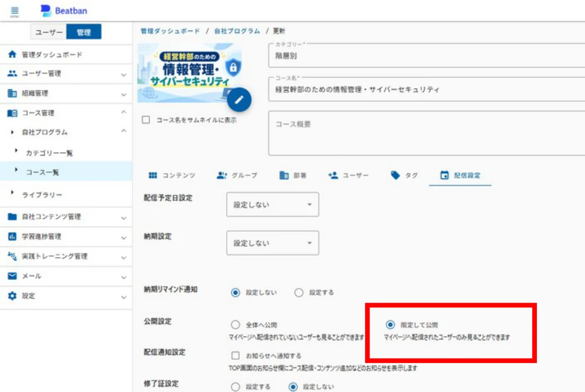Click the コース名 input field
The image size is (585, 392).
(x=426, y=89)
